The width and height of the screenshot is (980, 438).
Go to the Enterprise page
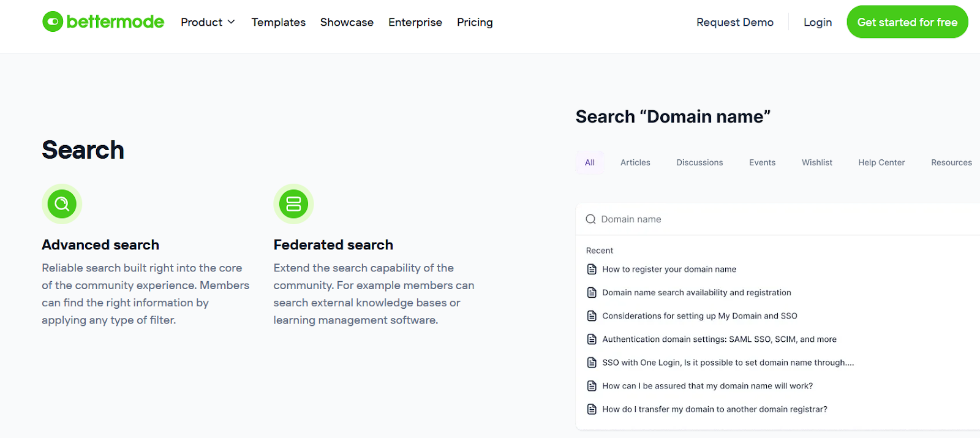[415, 22]
